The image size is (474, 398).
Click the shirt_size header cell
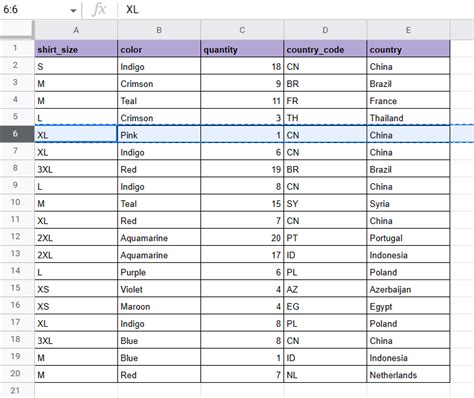(x=76, y=49)
